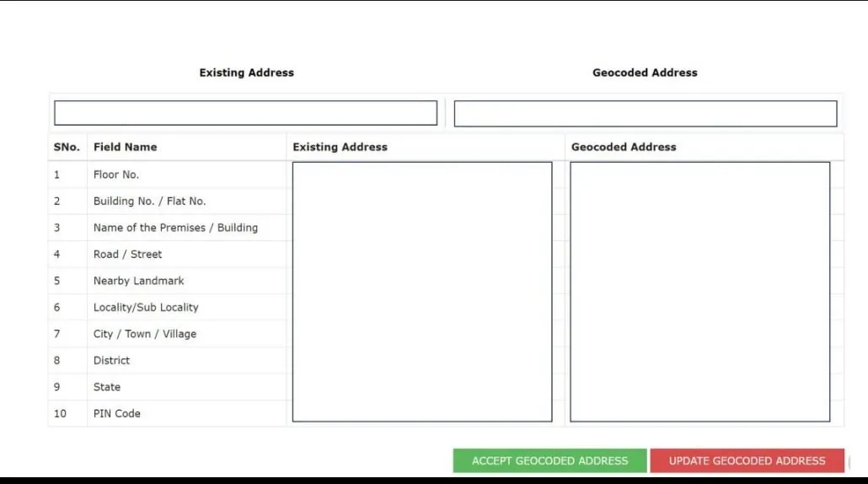868x484 pixels.
Task: Click serial number 10 in the table
Action: click(x=60, y=414)
